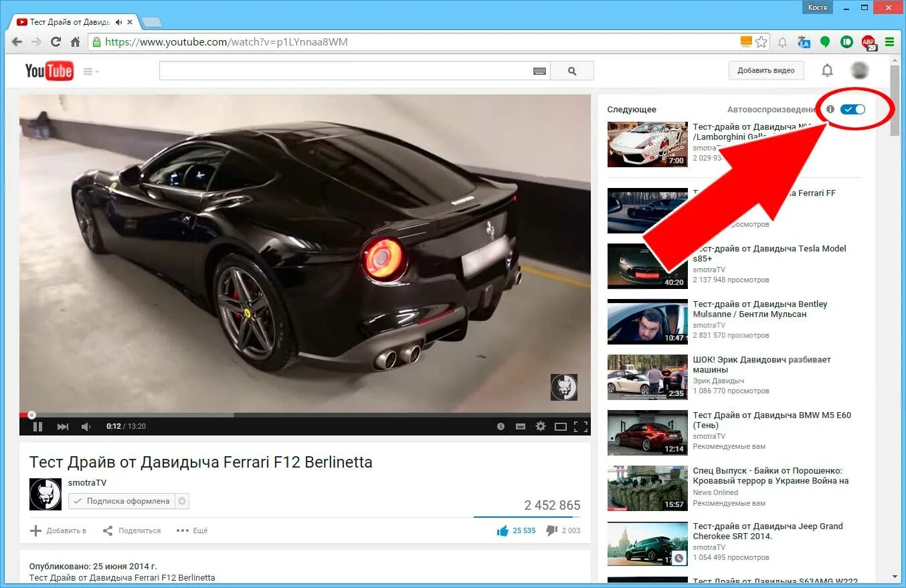Click the Watch Later clock icon in player

coord(501,426)
